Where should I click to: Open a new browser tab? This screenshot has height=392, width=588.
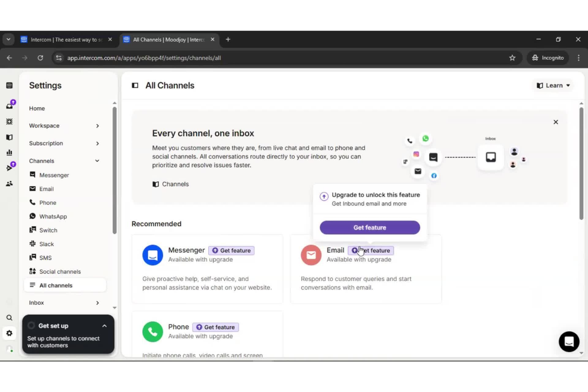coord(228,39)
